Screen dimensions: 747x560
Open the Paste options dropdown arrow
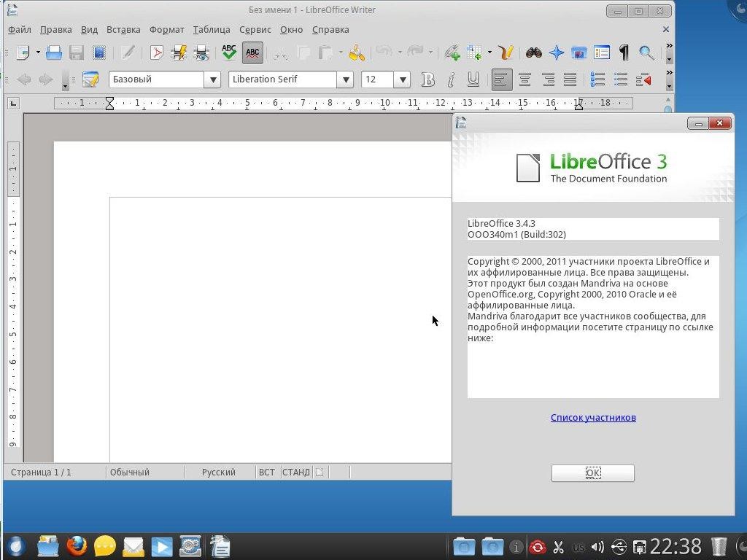click(340, 52)
